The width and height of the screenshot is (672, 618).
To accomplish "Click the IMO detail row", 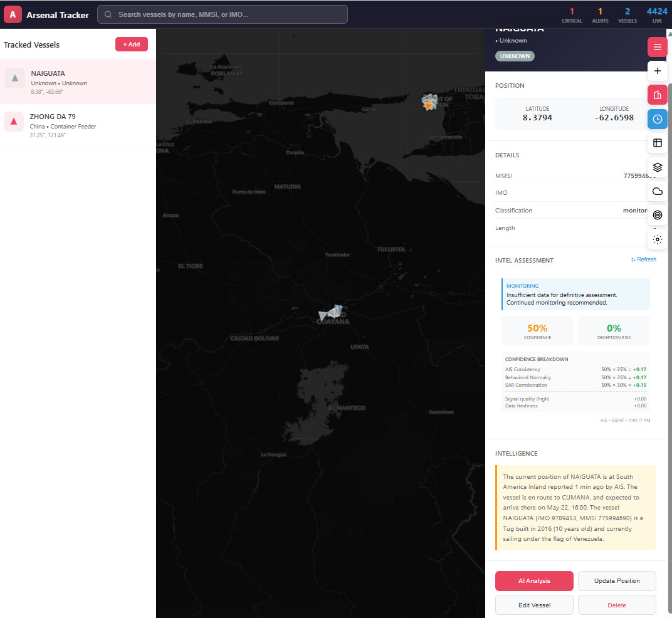I will [x=575, y=193].
